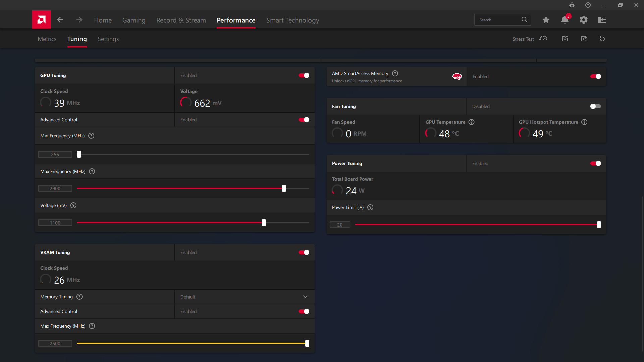Click help icon next to GPU Hotspot Temperature
644x362 pixels.
click(584, 122)
